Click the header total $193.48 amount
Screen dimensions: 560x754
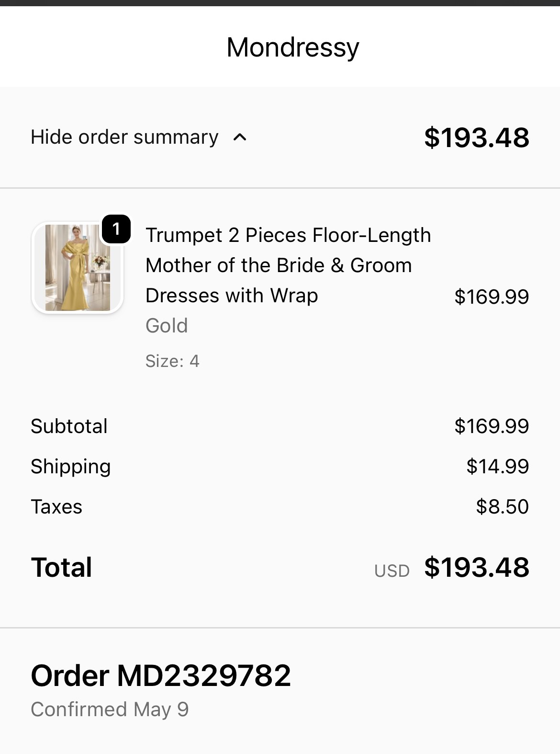click(x=476, y=137)
